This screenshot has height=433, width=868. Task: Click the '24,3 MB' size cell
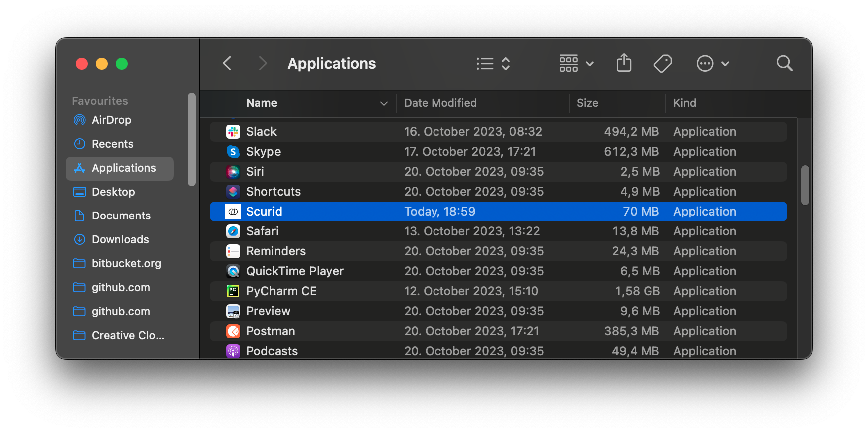(x=636, y=251)
